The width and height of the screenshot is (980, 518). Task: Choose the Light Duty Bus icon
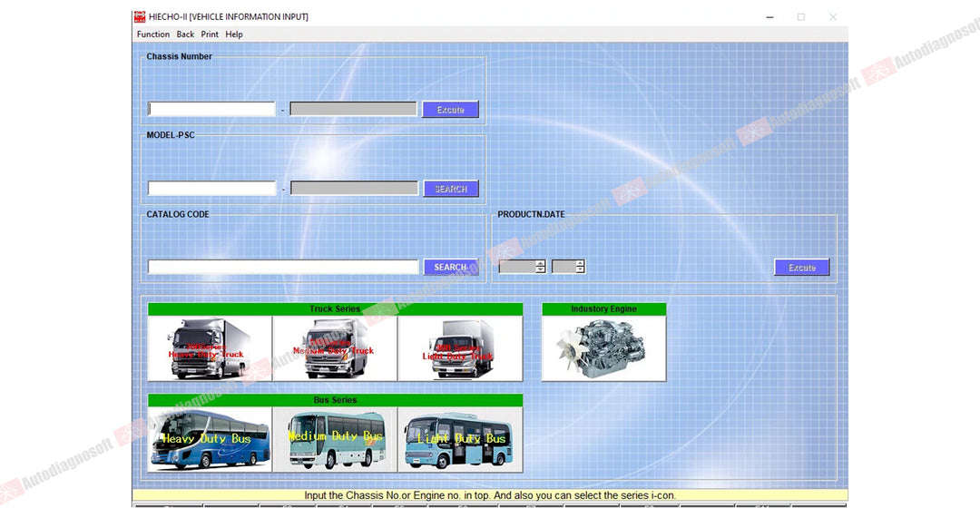pos(460,440)
